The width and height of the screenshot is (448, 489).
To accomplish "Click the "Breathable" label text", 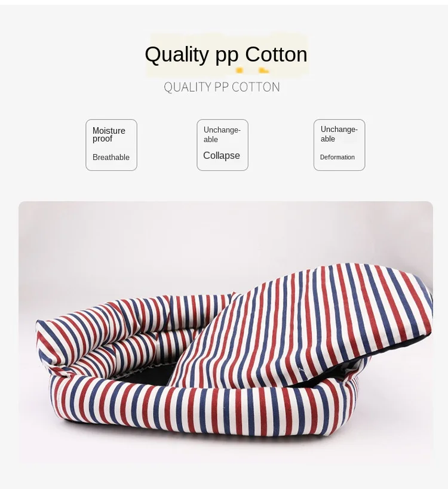I will 111,157.
